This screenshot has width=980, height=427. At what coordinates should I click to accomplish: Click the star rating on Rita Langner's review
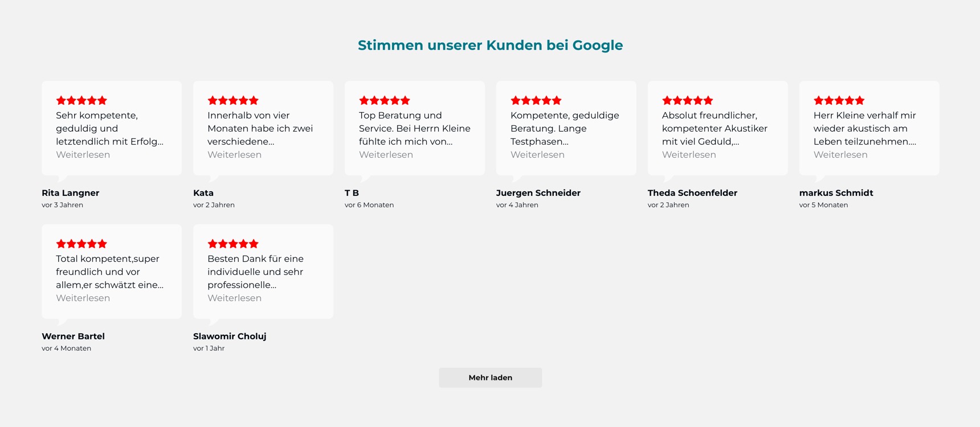(x=81, y=100)
